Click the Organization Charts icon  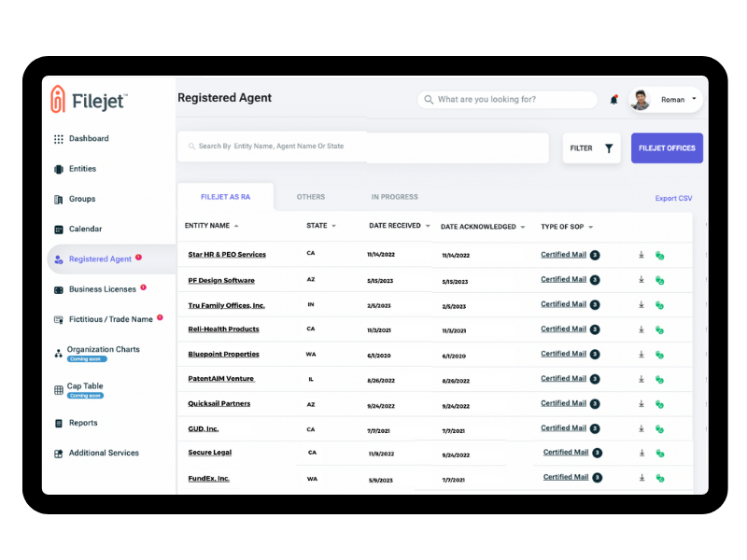[58, 354]
